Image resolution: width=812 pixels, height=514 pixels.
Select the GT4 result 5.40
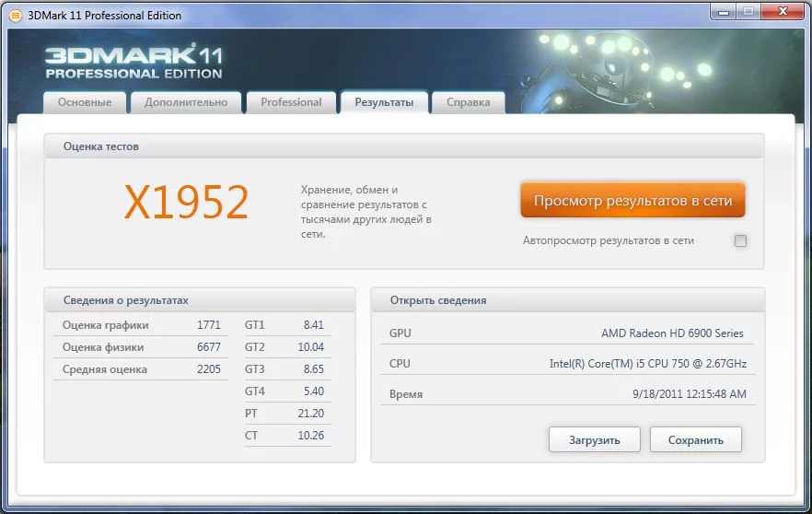pos(313,391)
